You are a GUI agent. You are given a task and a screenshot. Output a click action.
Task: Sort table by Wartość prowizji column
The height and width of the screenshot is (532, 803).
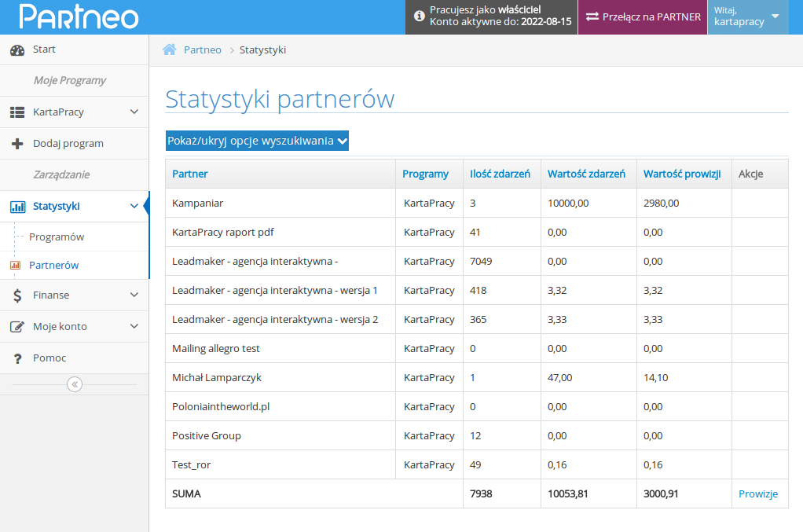[682, 174]
